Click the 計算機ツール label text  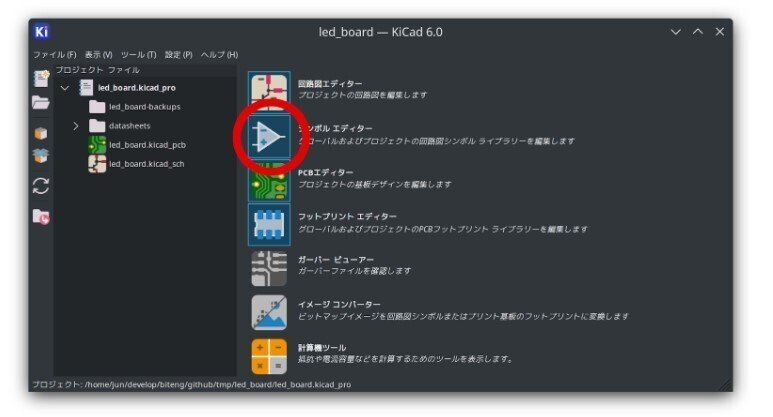click(322, 348)
